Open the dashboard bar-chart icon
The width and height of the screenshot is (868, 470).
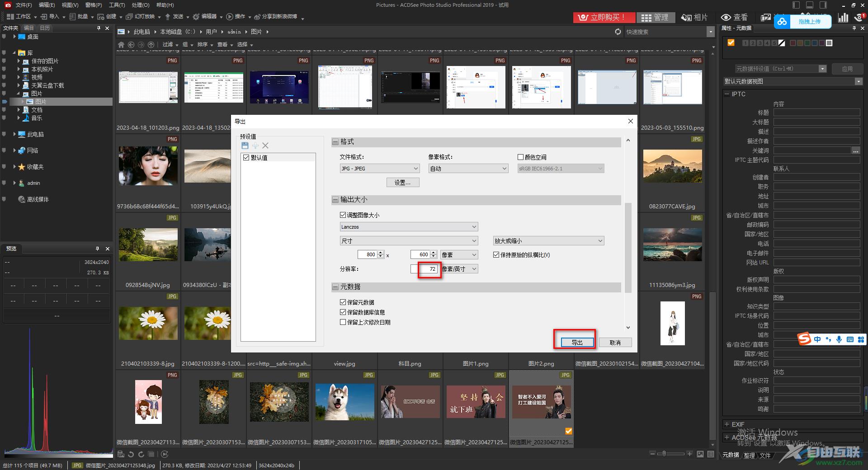[x=843, y=17]
